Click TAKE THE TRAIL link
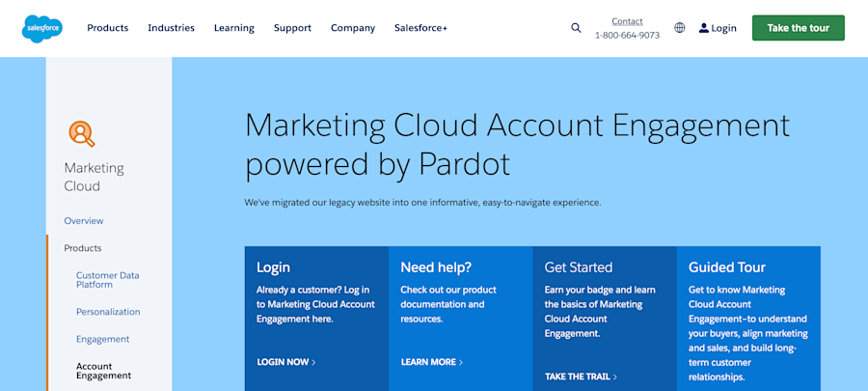 click(x=578, y=377)
